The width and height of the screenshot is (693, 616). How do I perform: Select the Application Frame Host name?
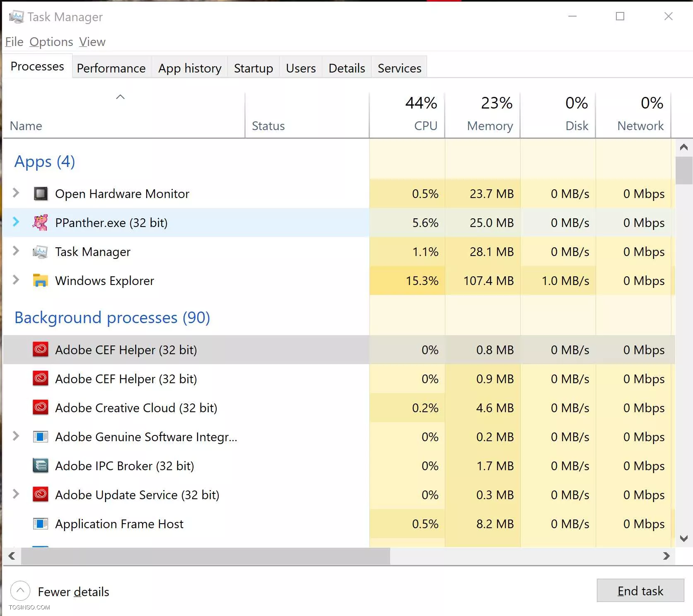tap(119, 524)
